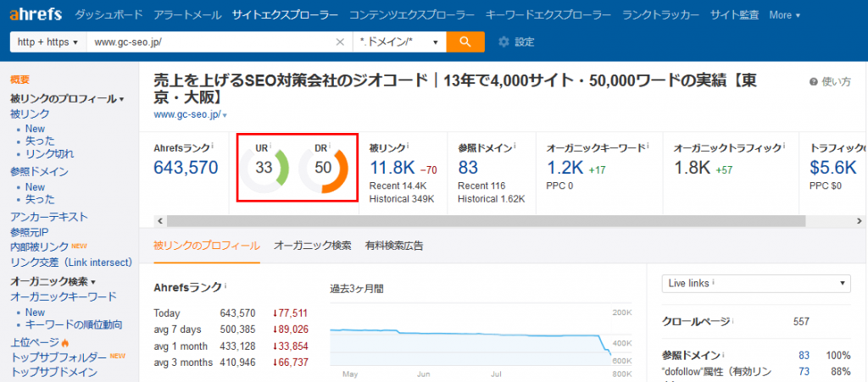868x382 pixels.
Task: Open the dropdown arrow next to www.gc-seo.jp/ link
Action: tap(225, 115)
